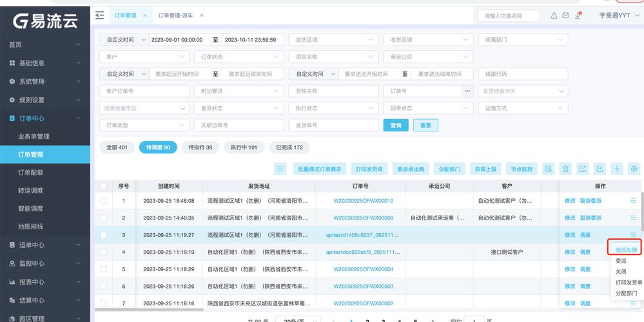Open the 发货区域 dropdown
Image resolution: width=644 pixels, height=322 pixels.
tap(333, 40)
